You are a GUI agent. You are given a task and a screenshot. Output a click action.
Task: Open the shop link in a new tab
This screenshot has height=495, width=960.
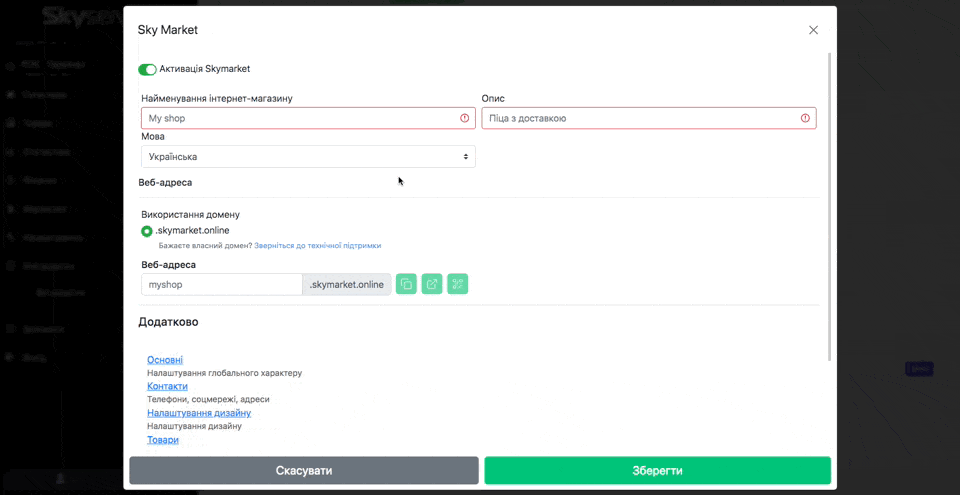pyautogui.click(x=432, y=284)
